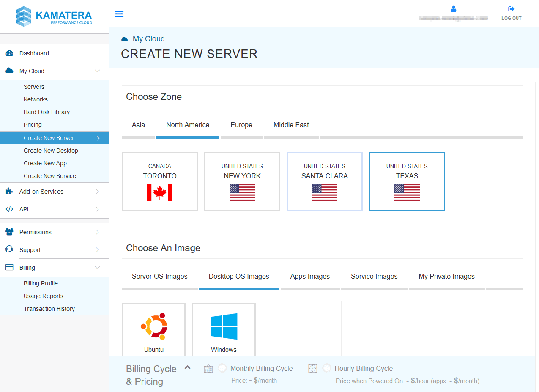The width and height of the screenshot is (539, 392).
Task: Click the NEW YORK zone name
Action: coord(242,176)
